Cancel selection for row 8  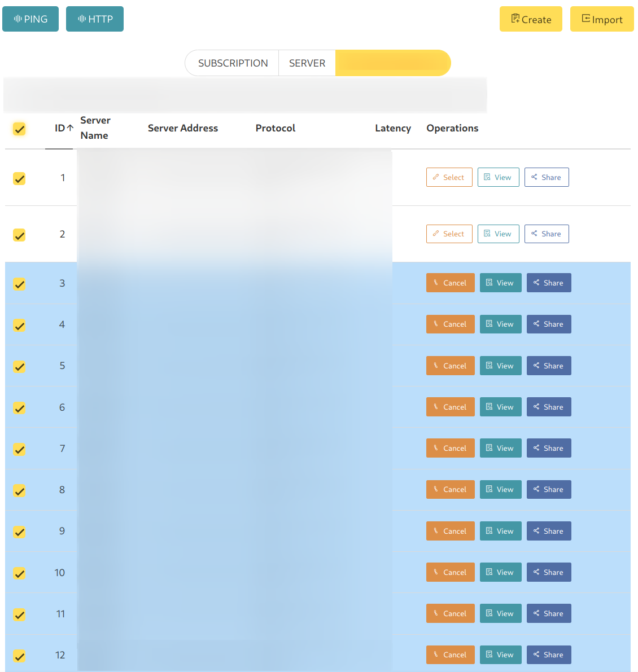(x=450, y=489)
